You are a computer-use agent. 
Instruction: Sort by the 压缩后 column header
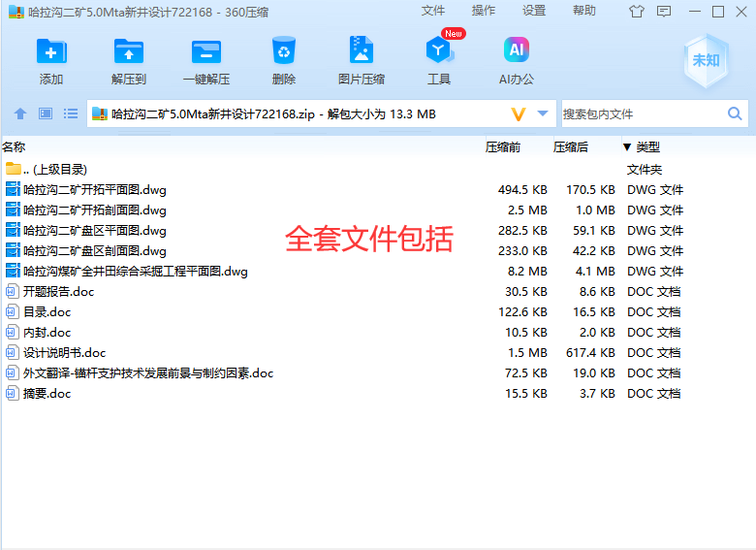(570, 147)
